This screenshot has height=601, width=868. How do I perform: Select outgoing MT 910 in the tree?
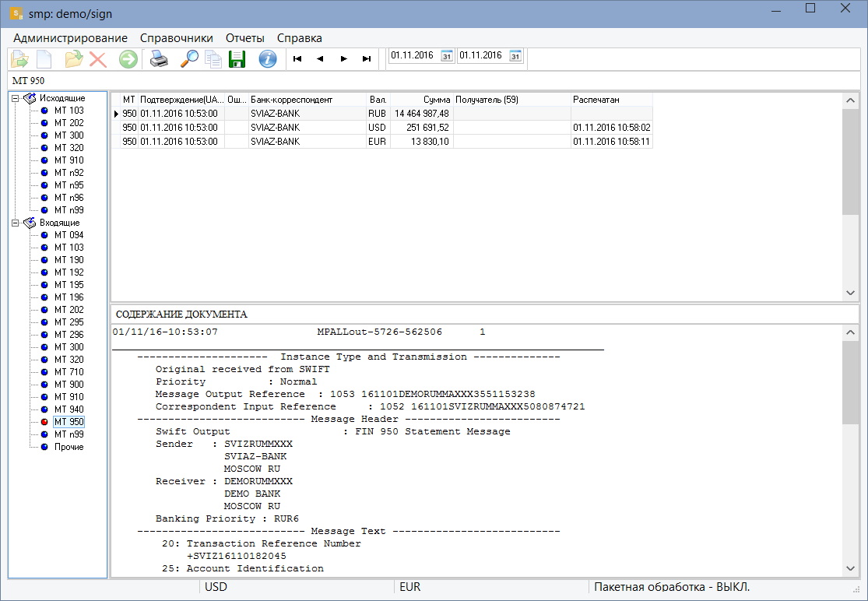(69, 160)
